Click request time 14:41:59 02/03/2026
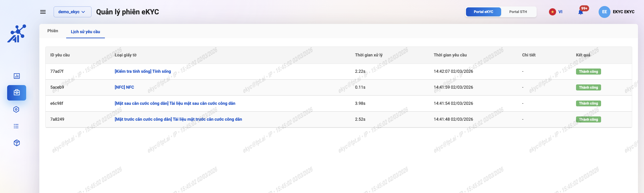The height and width of the screenshot is (193, 644). (453, 87)
